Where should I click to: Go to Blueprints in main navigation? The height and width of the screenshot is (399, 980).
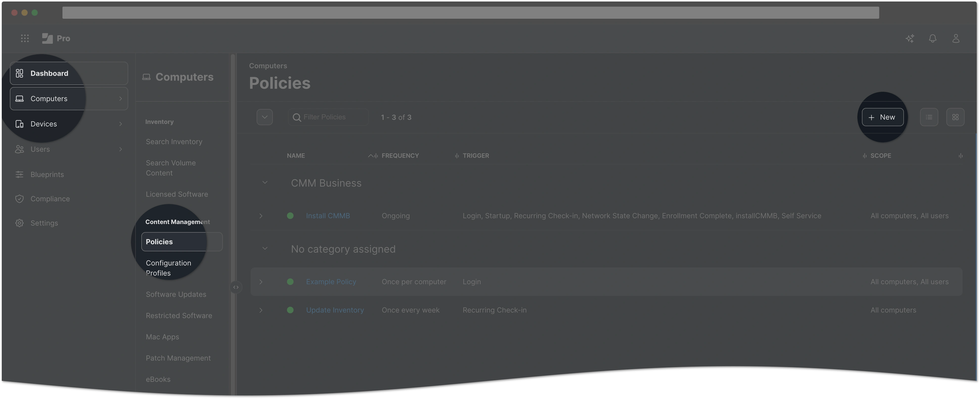tap(47, 174)
